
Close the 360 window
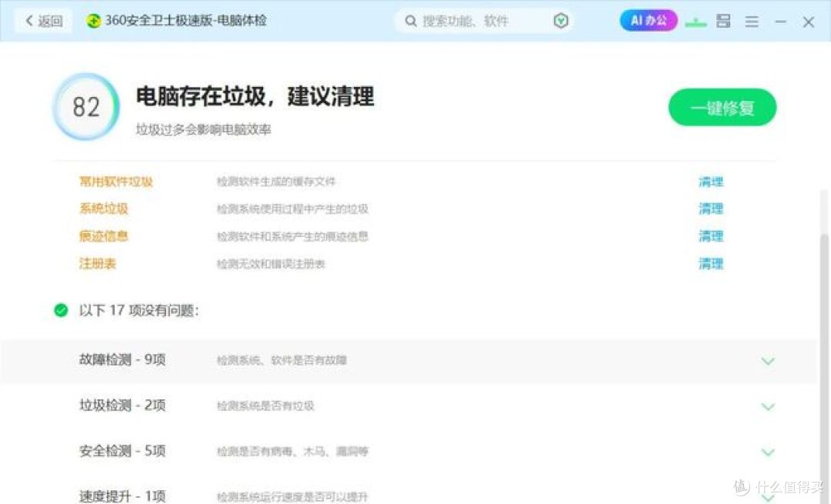[x=808, y=22]
